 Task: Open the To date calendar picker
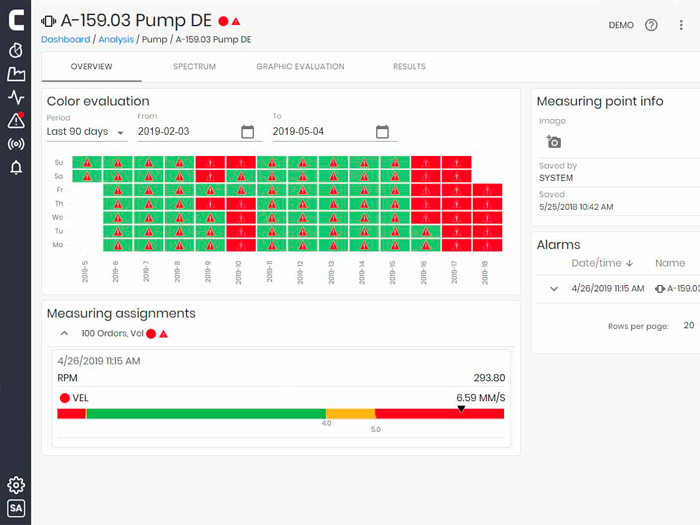point(382,132)
